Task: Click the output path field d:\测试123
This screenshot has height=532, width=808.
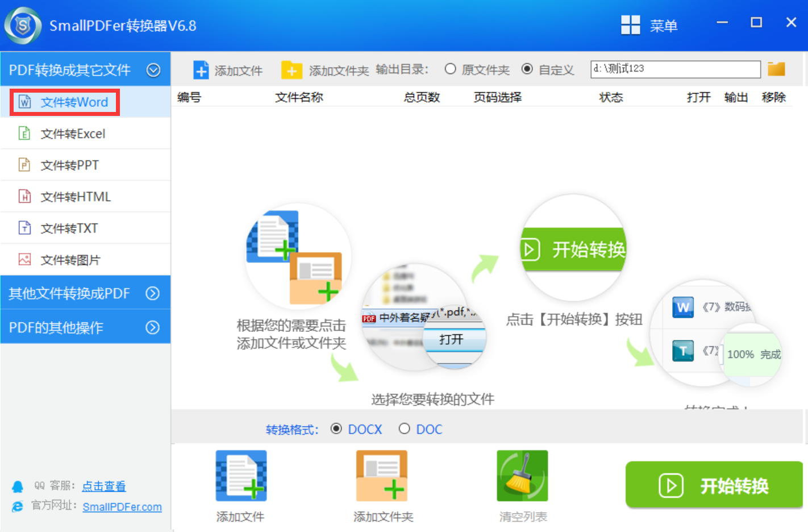Action: pyautogui.click(x=676, y=69)
